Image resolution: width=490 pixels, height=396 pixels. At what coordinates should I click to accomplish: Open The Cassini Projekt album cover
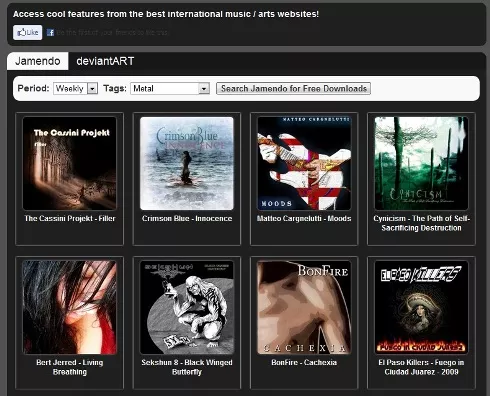[x=70, y=163]
